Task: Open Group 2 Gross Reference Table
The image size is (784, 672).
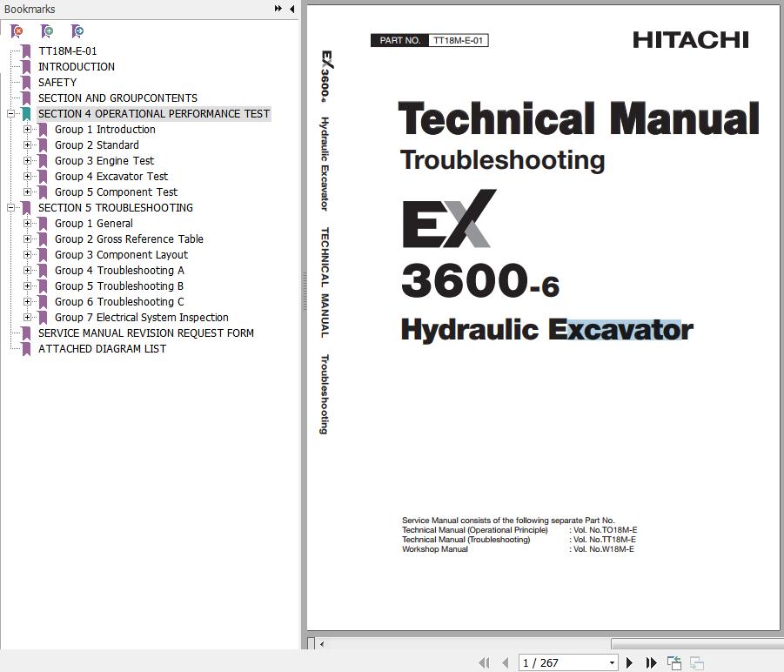Action: [x=129, y=239]
